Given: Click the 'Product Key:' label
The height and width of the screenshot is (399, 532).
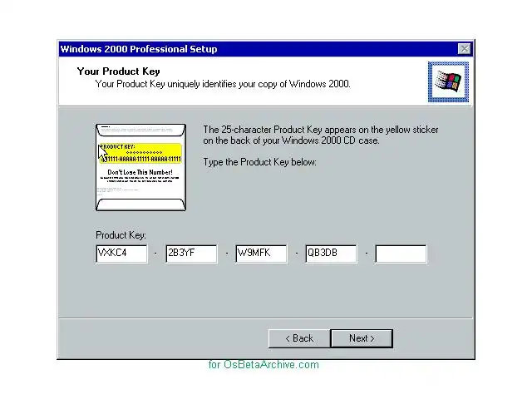Looking at the screenshot, I should click(121, 235).
